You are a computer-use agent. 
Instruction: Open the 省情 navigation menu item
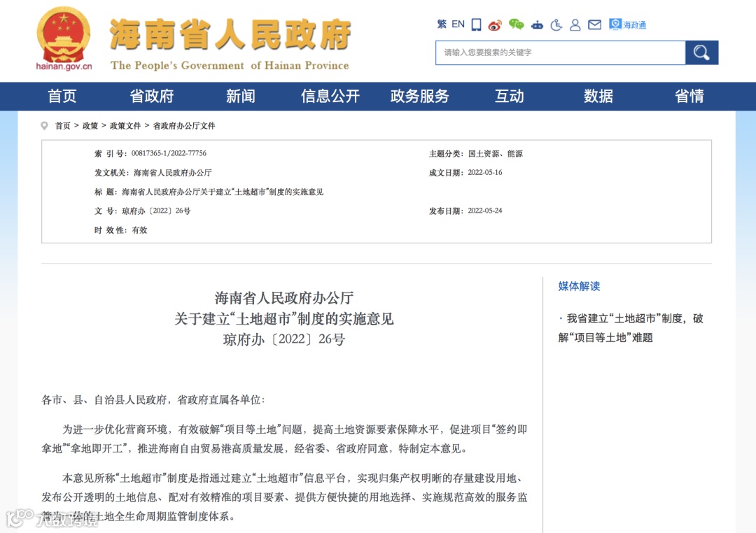click(689, 97)
